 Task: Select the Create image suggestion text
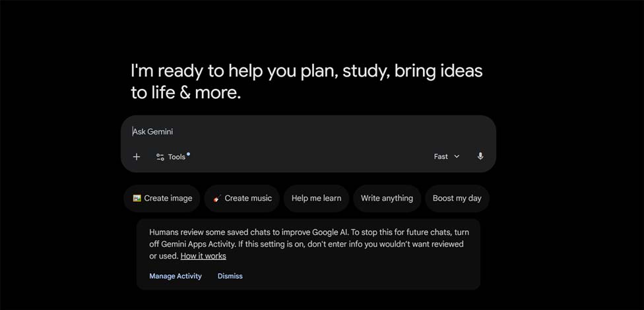[168, 199]
